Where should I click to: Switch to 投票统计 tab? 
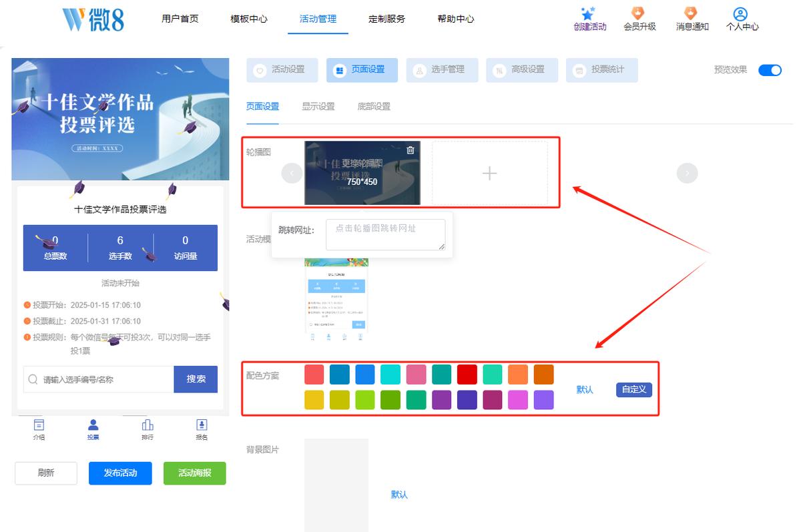click(602, 70)
